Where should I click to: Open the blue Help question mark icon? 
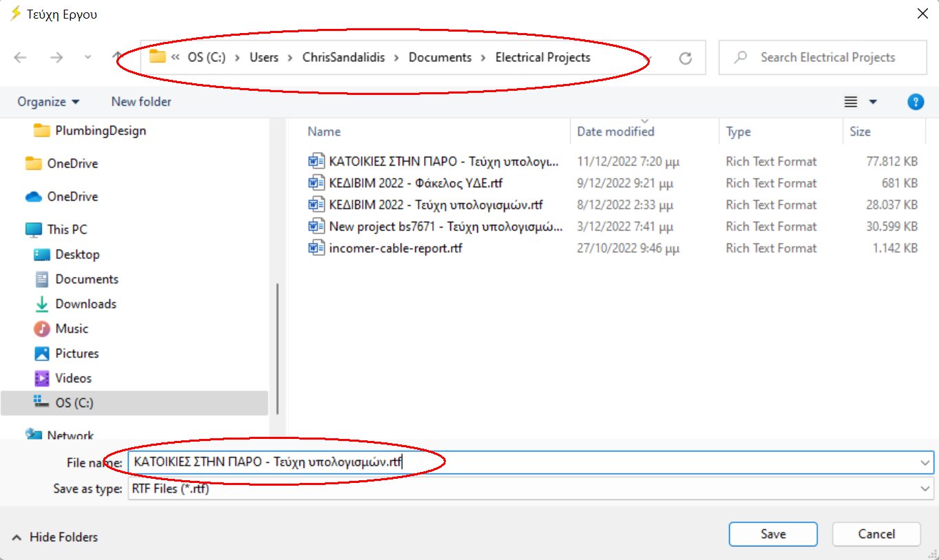point(915,103)
